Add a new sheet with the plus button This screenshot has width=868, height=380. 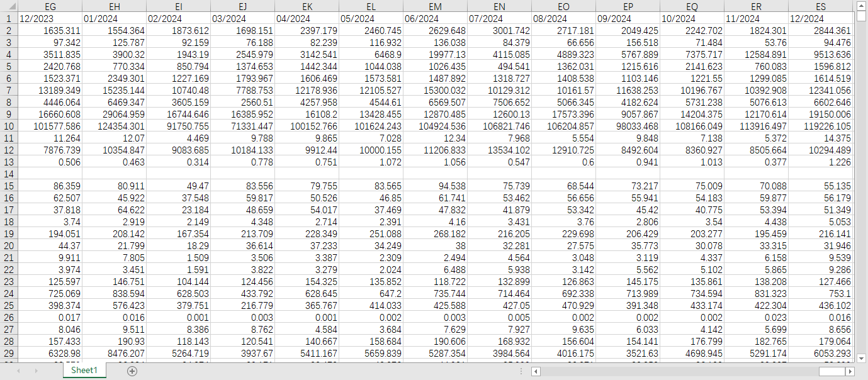(x=132, y=371)
